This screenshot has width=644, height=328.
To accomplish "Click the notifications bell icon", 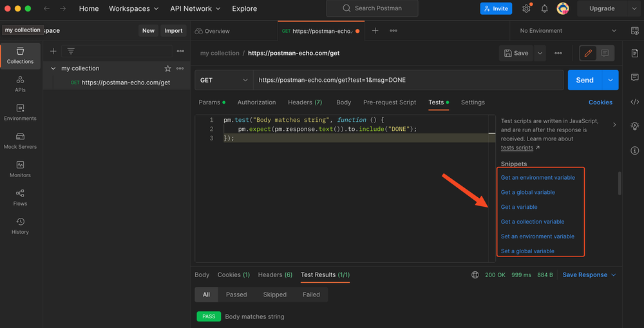I will [x=544, y=8].
